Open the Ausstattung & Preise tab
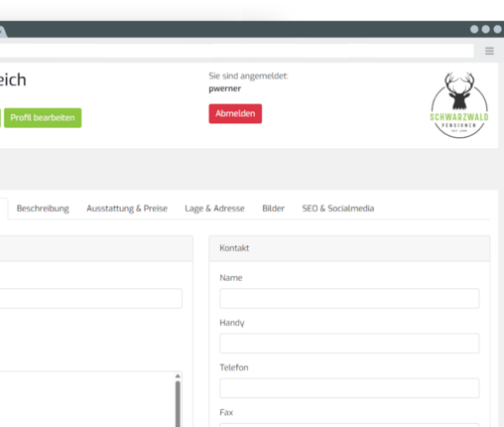Image resolution: width=504 pixels, height=427 pixels. 127,209
